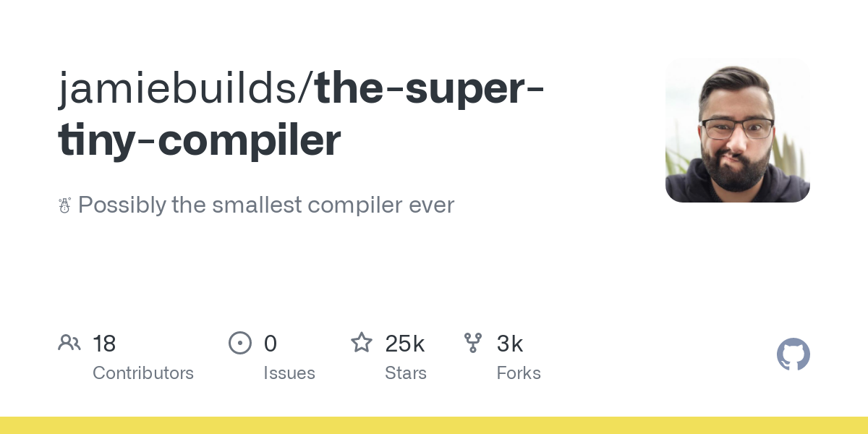This screenshot has height=434, width=868.
Task: Click the Contributors people icon
Action: [69, 342]
